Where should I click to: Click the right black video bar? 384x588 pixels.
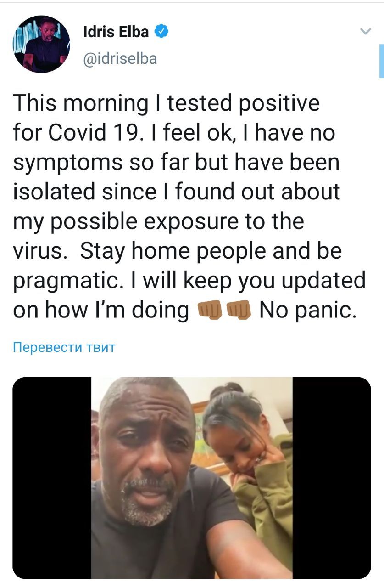point(332,478)
